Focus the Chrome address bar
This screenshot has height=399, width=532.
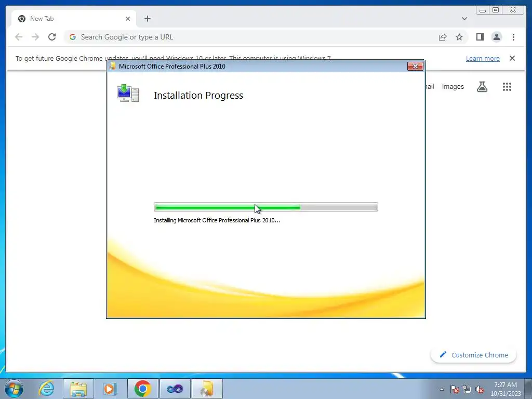tap(251, 37)
